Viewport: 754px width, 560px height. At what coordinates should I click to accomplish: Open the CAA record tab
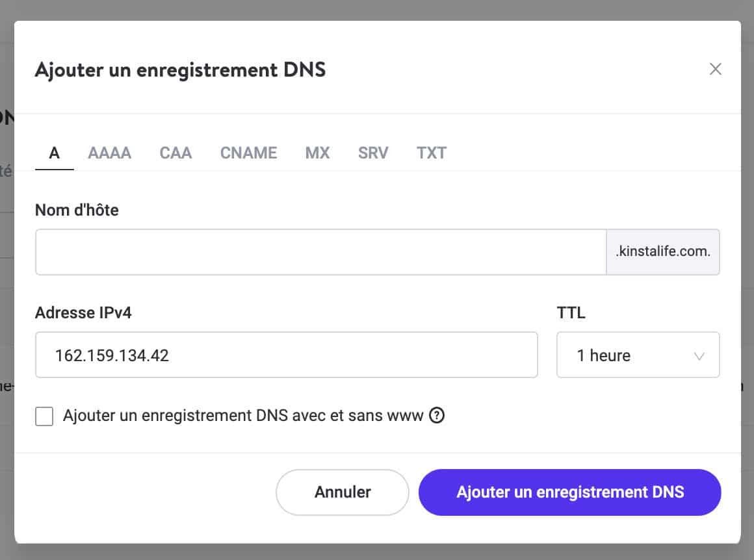point(175,153)
